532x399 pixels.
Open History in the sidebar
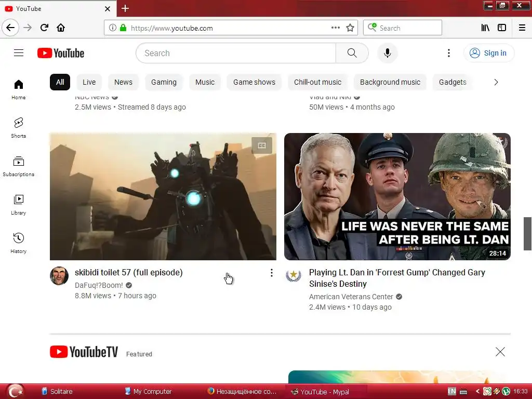18,243
